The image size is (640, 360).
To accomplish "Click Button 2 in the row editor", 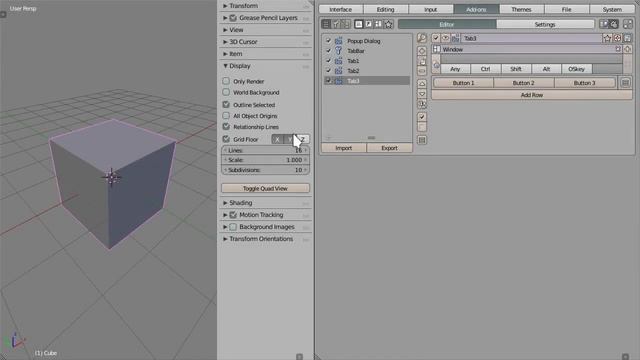I will pos(524,83).
